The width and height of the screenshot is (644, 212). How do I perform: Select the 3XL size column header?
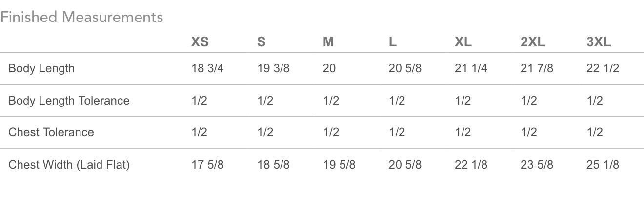tap(599, 42)
